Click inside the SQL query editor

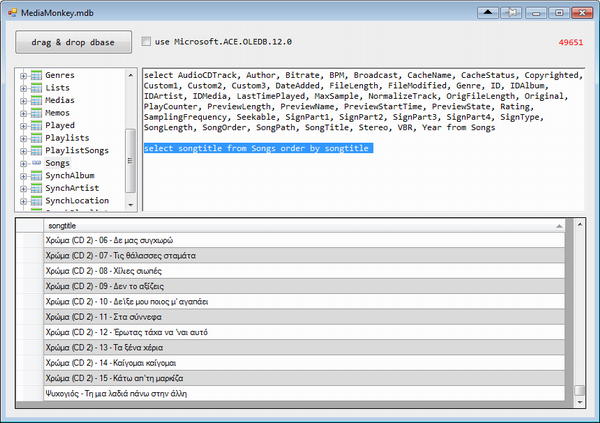[364, 140]
